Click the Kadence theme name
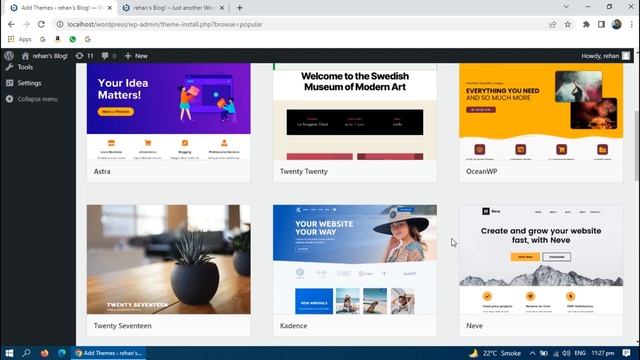The width and height of the screenshot is (640, 360). tap(293, 326)
